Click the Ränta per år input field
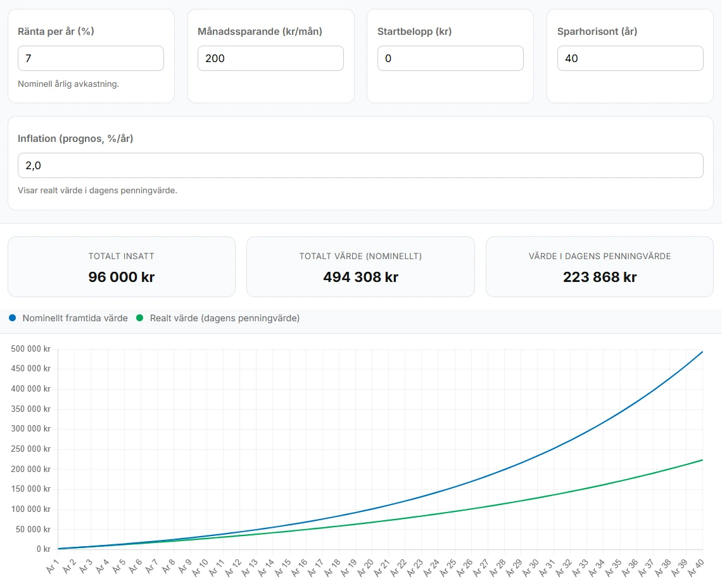The image size is (722, 588). pyautogui.click(x=91, y=58)
